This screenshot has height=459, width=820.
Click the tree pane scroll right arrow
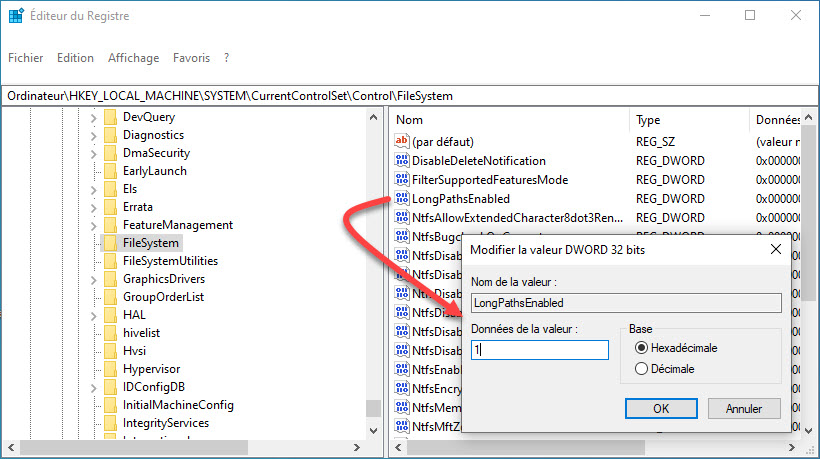click(357, 447)
